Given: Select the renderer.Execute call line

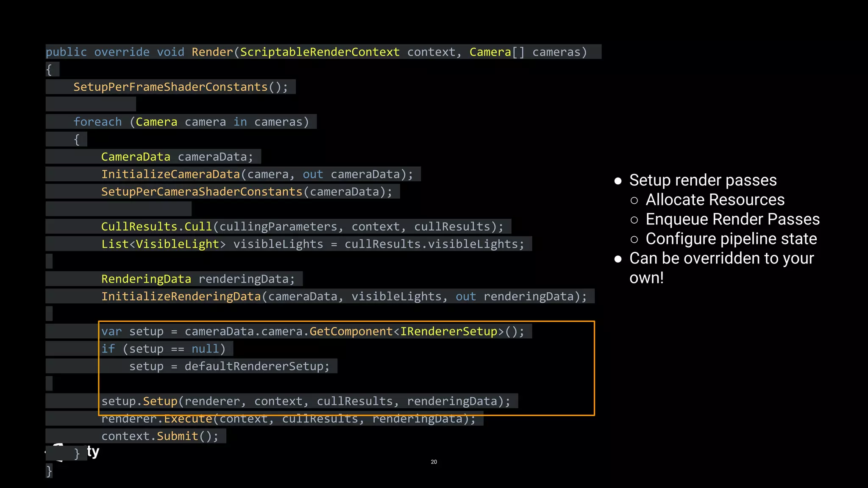Looking at the screenshot, I should click(x=289, y=419).
